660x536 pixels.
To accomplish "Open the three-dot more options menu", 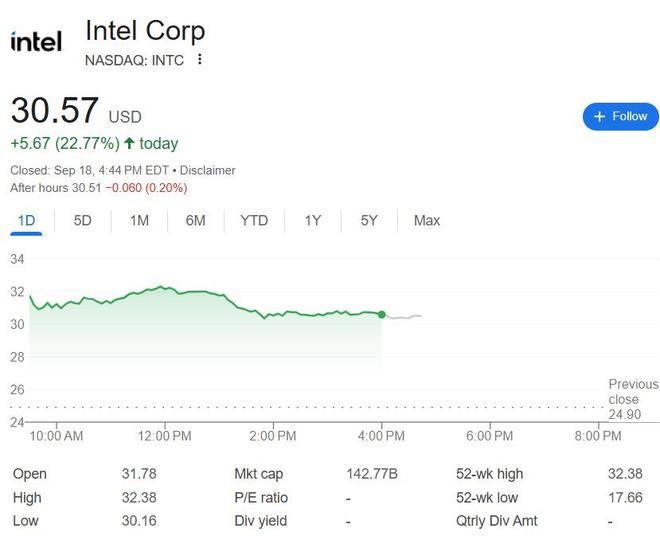I will (x=200, y=59).
